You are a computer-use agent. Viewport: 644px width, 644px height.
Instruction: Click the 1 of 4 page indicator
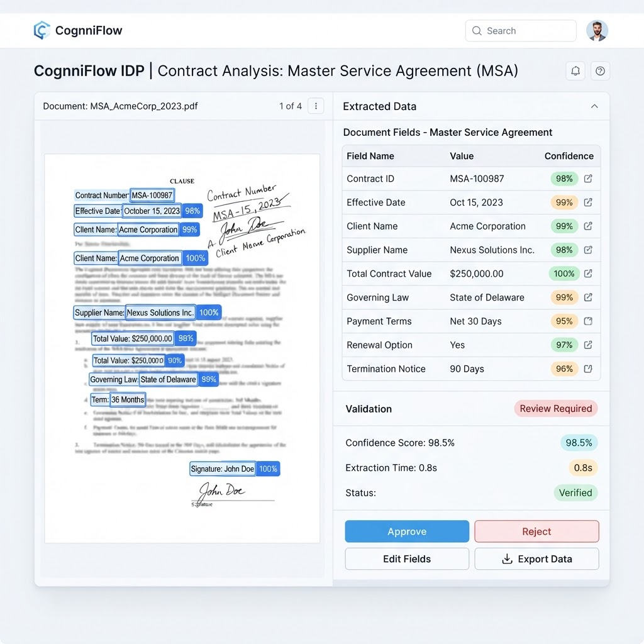pyautogui.click(x=291, y=106)
